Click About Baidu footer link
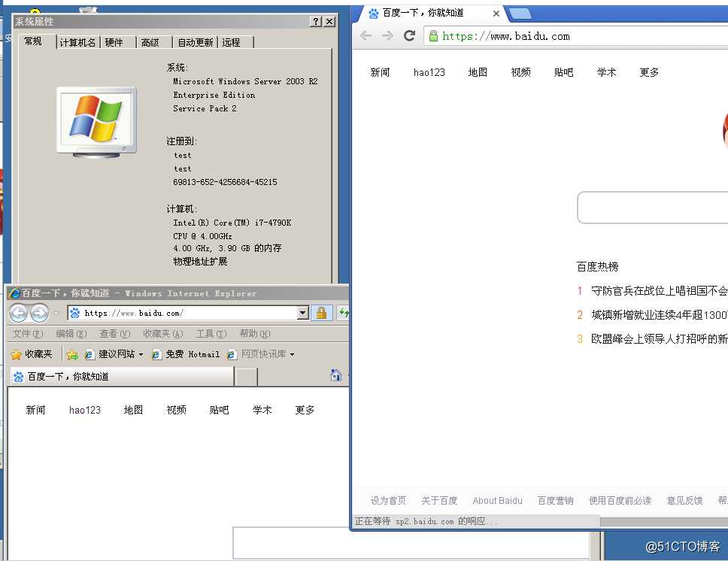This screenshot has height=561, width=728. click(x=497, y=501)
